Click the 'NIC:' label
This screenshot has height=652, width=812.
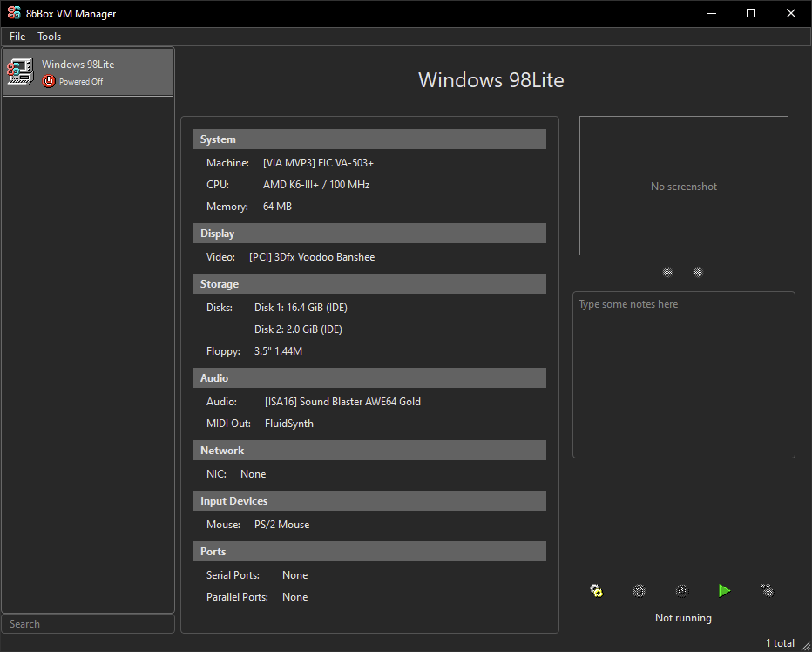point(216,473)
